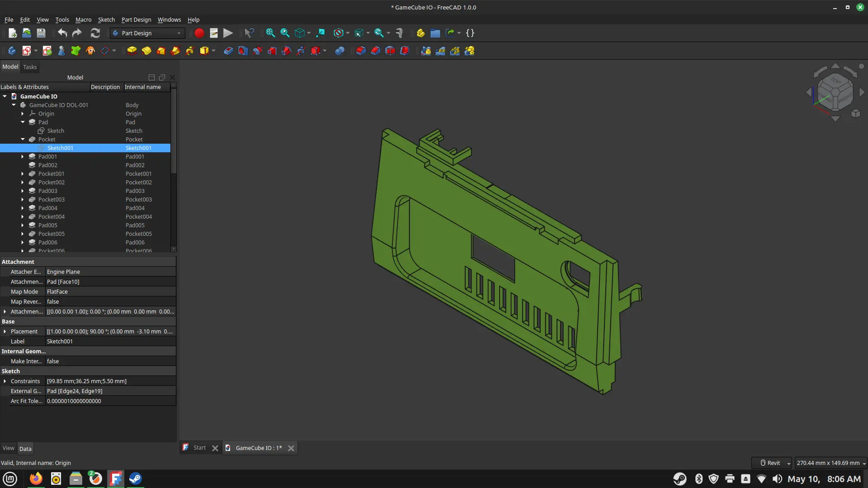Launch Firefox from the taskbar
The image size is (868, 488).
(36, 479)
